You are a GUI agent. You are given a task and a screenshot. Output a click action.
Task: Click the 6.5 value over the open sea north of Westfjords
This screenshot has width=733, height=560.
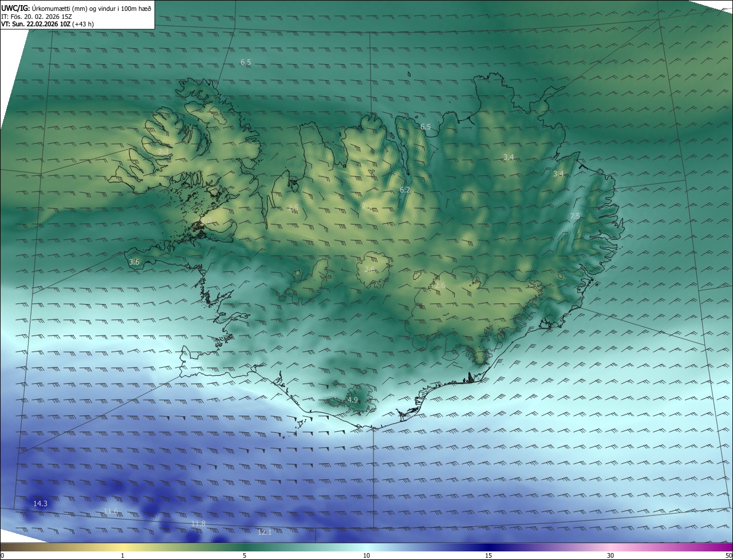coord(246,62)
